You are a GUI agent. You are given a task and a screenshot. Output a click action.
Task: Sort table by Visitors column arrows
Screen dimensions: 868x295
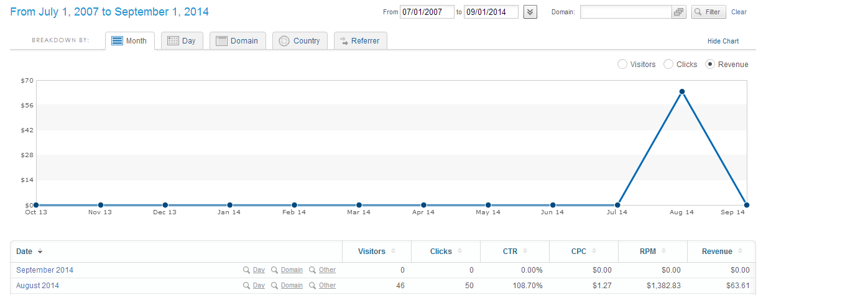(393, 252)
